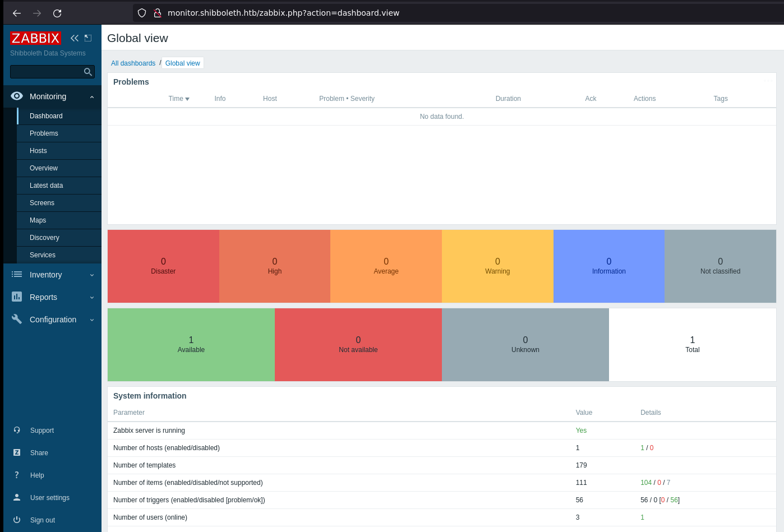This screenshot has height=532, width=784.
Task: Click the sidebar search input field
Action: [x=46, y=72]
